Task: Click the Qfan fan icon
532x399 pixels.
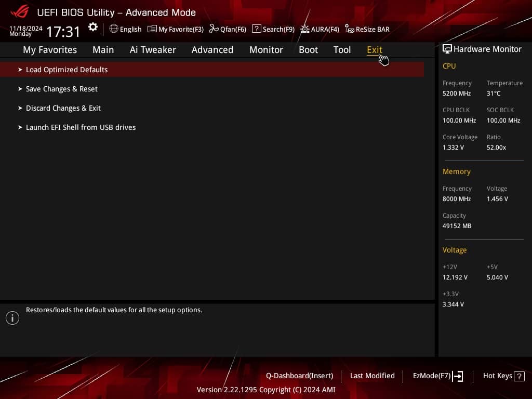Action: [x=214, y=29]
